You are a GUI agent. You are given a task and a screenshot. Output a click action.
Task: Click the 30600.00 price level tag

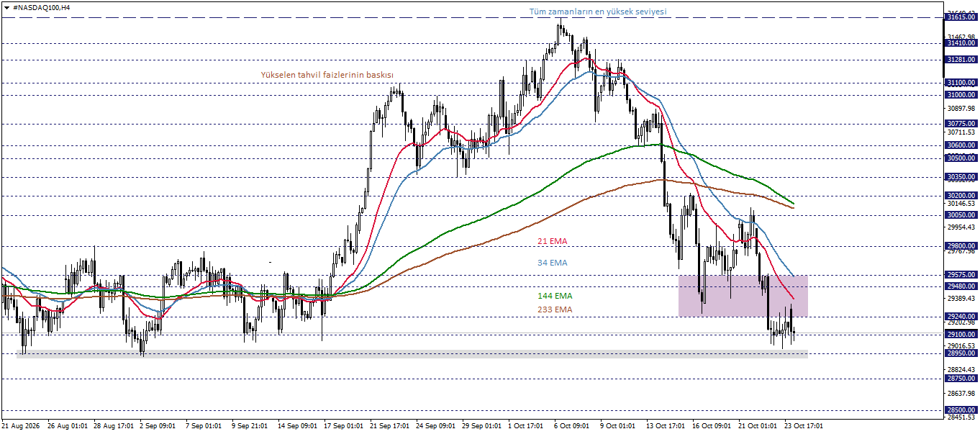tap(961, 145)
